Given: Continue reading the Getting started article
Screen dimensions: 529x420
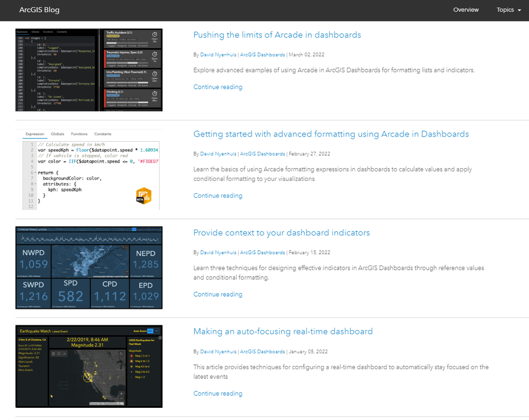Looking at the screenshot, I should [x=218, y=196].
